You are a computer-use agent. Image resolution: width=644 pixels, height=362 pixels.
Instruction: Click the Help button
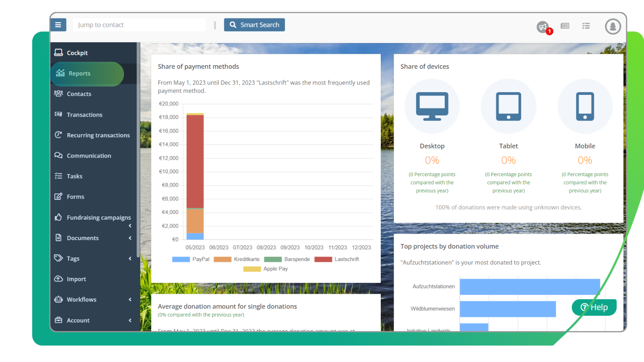[x=594, y=307]
